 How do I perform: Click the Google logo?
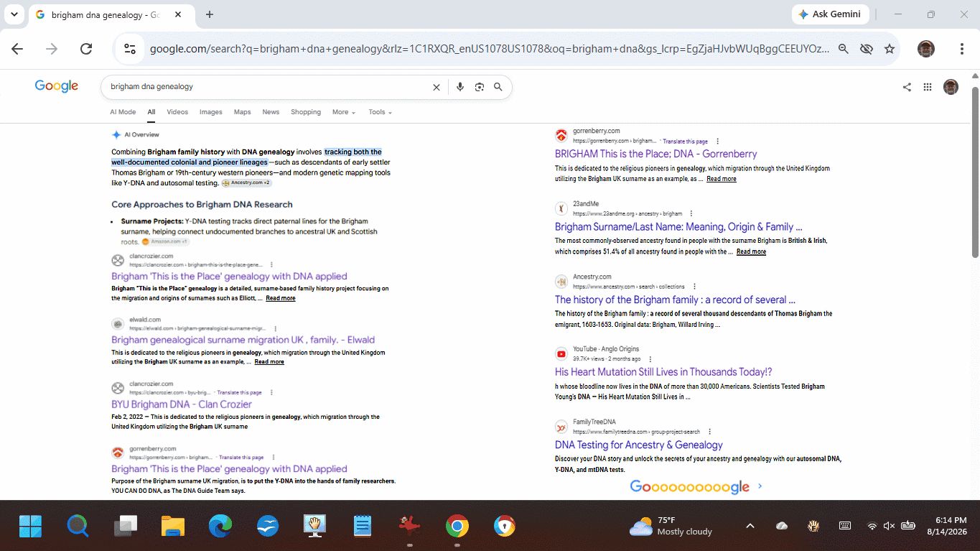[56, 86]
